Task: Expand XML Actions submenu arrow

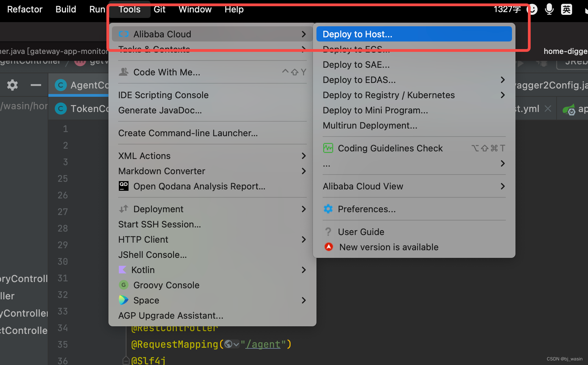Action: 304,156
